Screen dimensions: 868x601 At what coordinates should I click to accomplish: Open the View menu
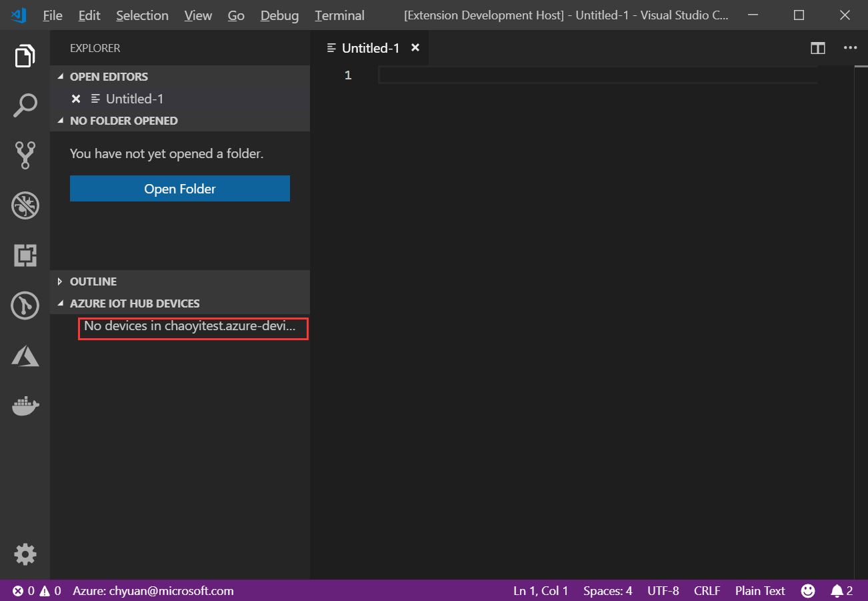click(198, 15)
